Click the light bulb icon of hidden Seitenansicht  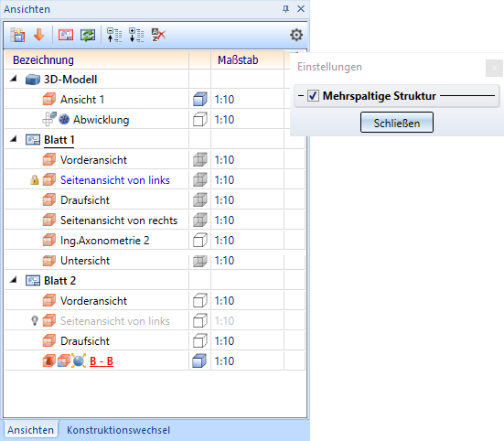click(35, 321)
